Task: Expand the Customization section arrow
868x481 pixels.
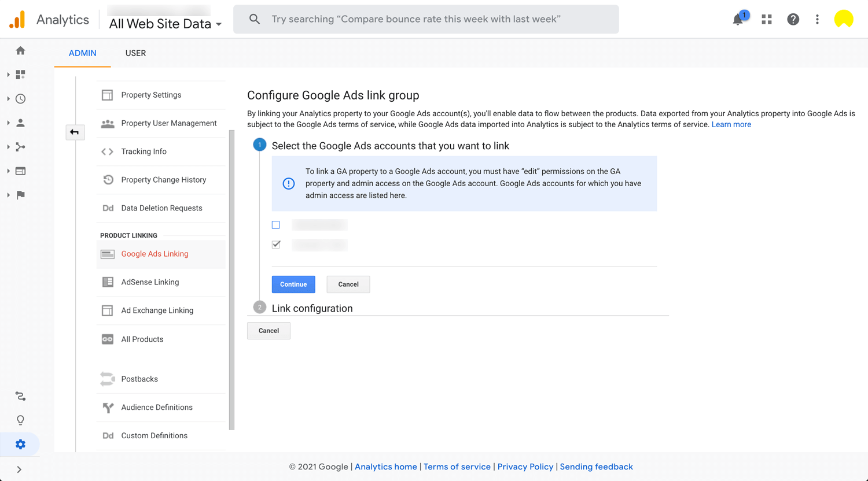Action: click(x=8, y=75)
